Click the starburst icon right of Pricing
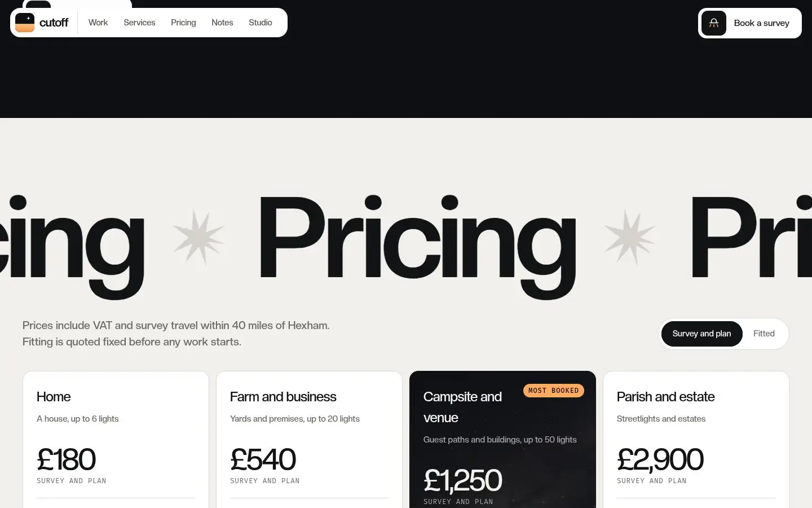This screenshot has width=812, height=508. click(x=630, y=237)
